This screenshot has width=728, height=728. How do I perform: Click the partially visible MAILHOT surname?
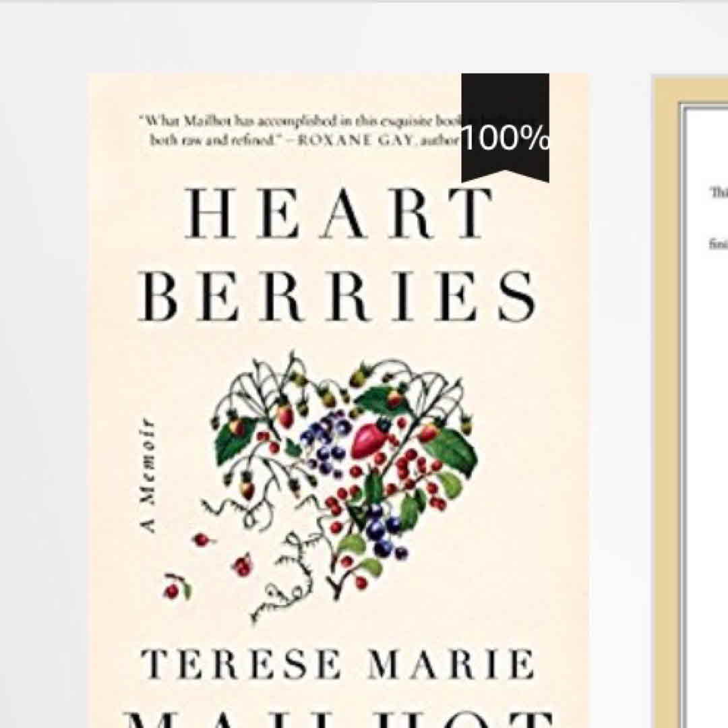click(x=338, y=718)
